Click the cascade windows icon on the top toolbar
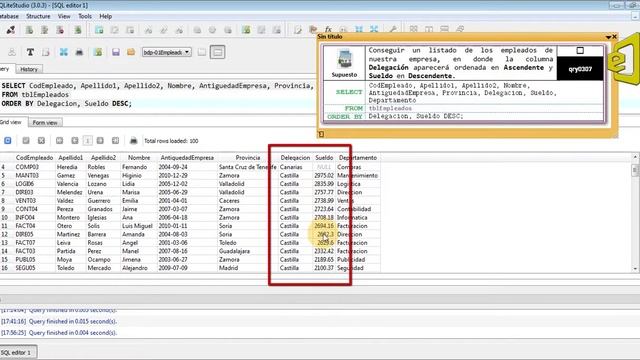 click(460, 29)
